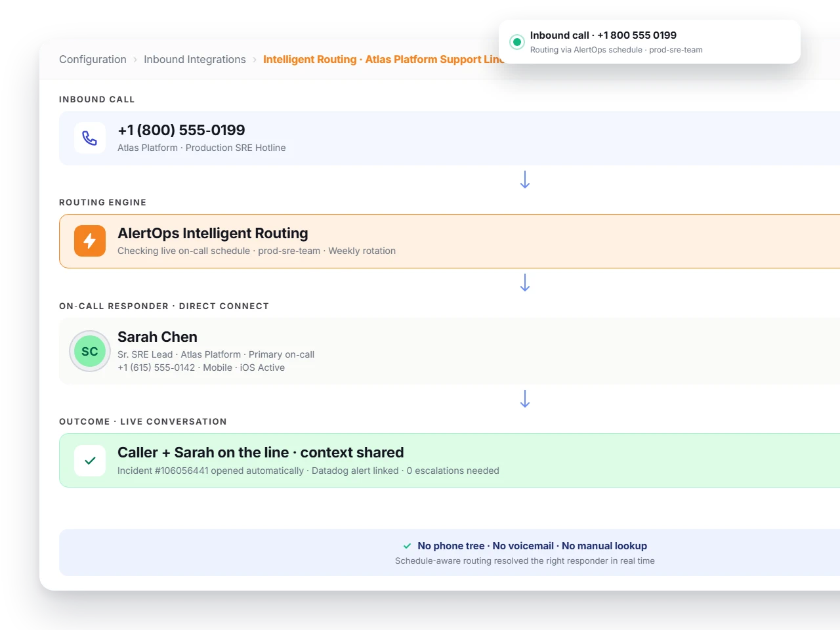Click the orange lightning bolt routing icon

[90, 241]
